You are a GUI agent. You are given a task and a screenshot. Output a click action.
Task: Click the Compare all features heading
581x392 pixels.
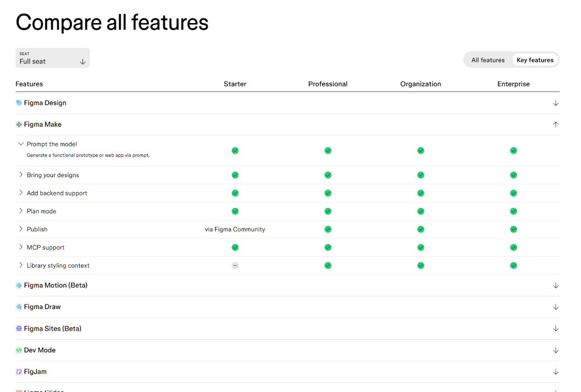(112, 23)
